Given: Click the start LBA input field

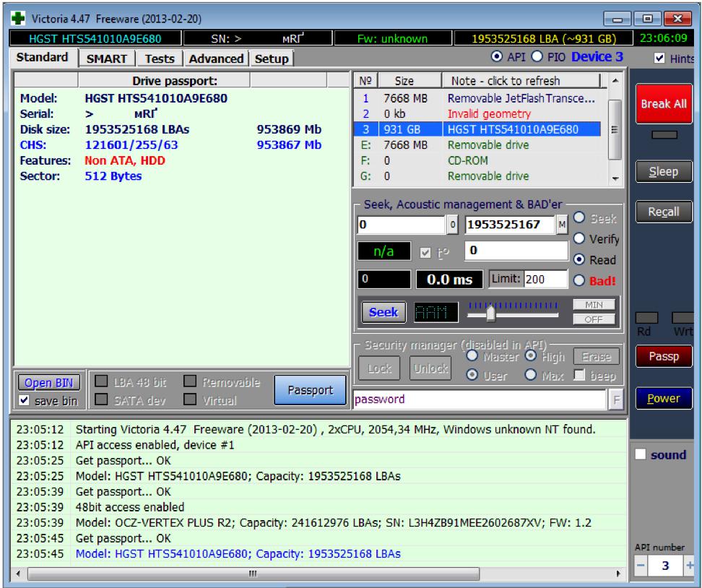Looking at the screenshot, I should coord(401,225).
